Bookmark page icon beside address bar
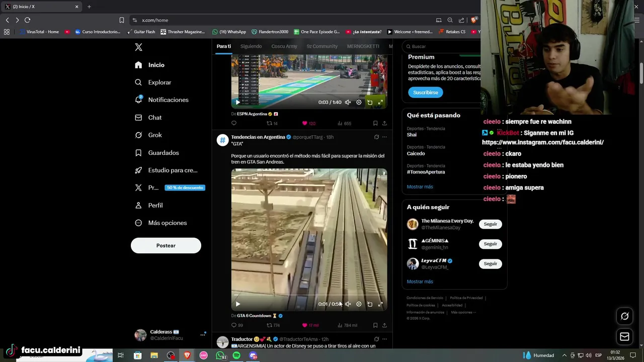 click(x=122, y=20)
